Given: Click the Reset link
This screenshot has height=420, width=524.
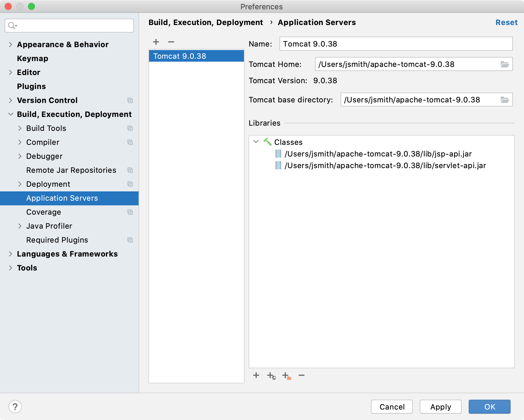Looking at the screenshot, I should (x=506, y=22).
